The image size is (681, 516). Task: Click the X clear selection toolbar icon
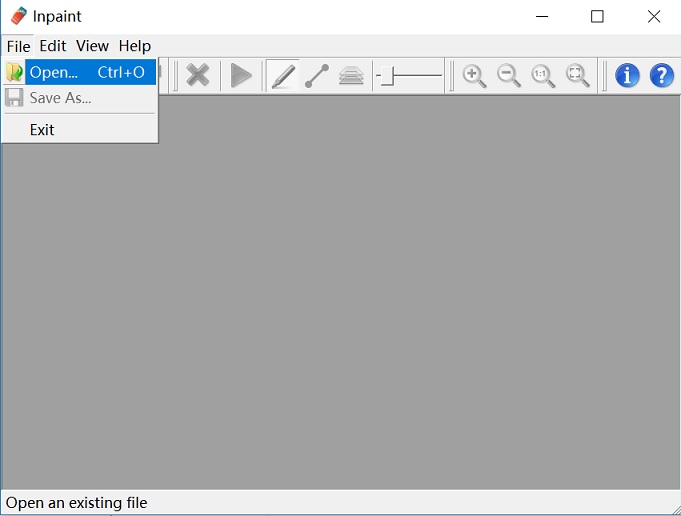click(198, 75)
